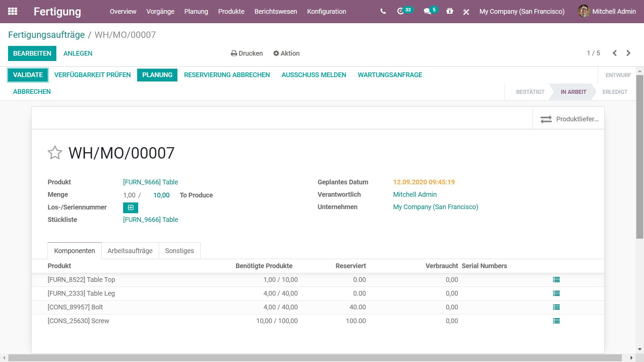Screen dimensions: 644x362
Task: Click the phone call icon
Action: pyautogui.click(x=383, y=11)
